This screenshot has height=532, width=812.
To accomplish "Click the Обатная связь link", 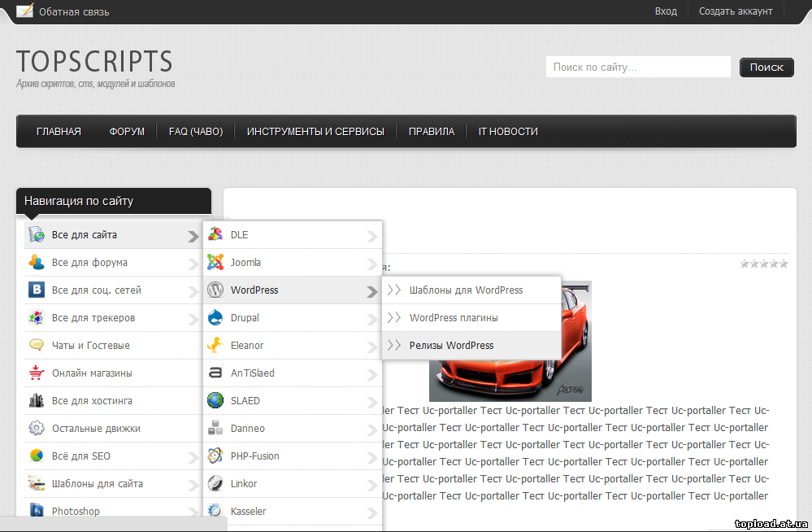I will [74, 11].
